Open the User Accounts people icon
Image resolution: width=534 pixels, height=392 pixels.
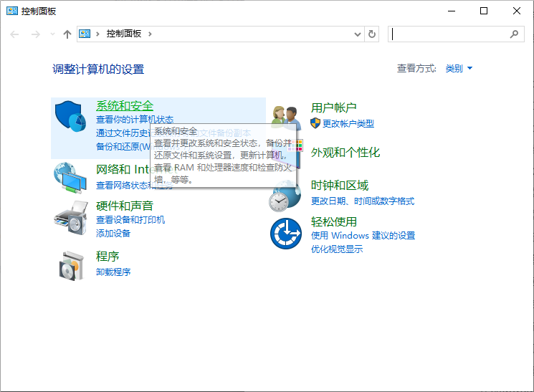click(285, 118)
